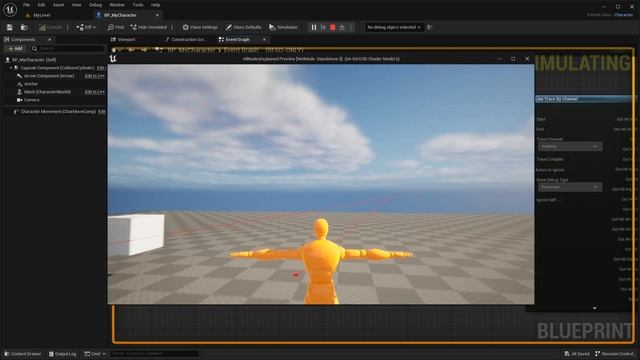640x360 pixels.
Task: Close the Components panel tab
Action: coord(49,40)
